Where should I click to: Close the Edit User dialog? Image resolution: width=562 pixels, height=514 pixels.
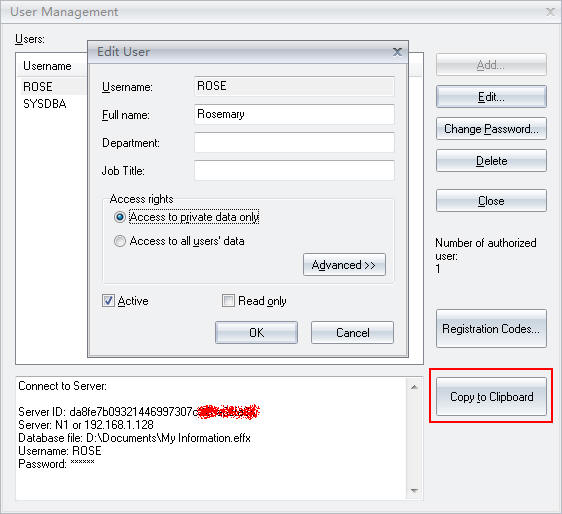tap(397, 52)
